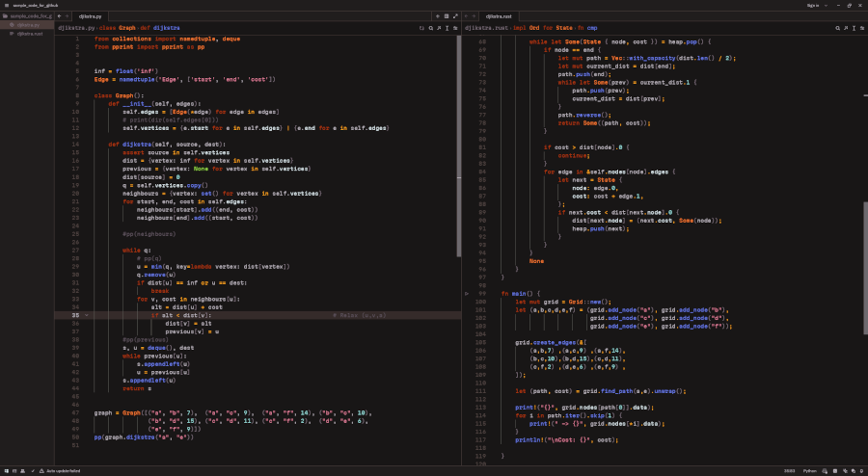The image size is (868, 476).
Task: Click the Sign in button
Action: tap(813, 6)
